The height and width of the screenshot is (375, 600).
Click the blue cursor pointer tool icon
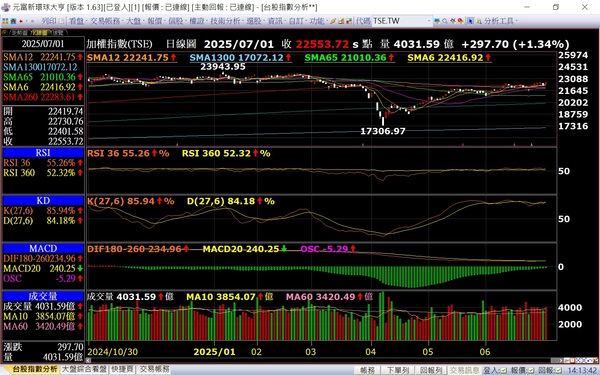coord(471,21)
